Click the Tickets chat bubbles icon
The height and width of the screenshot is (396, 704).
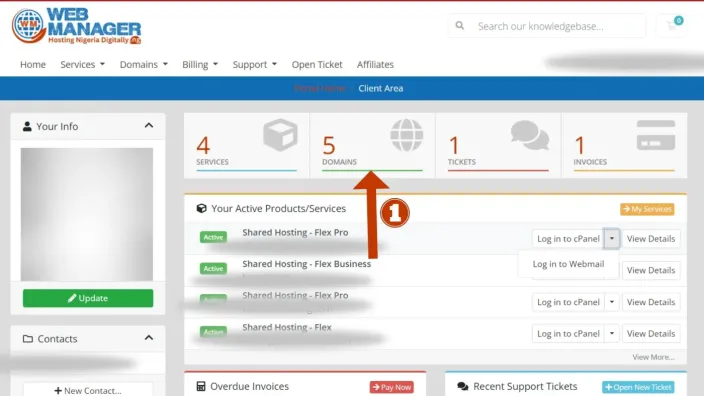coord(530,135)
